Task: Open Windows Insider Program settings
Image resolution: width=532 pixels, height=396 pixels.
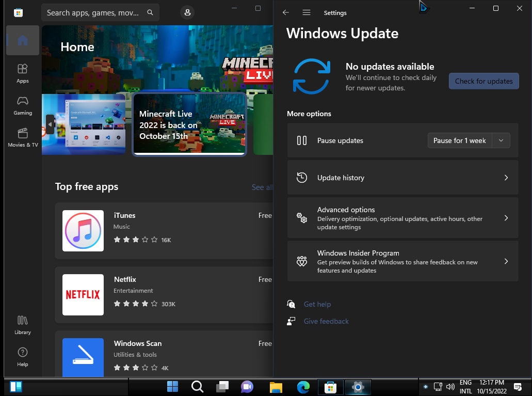Action: pyautogui.click(x=402, y=261)
